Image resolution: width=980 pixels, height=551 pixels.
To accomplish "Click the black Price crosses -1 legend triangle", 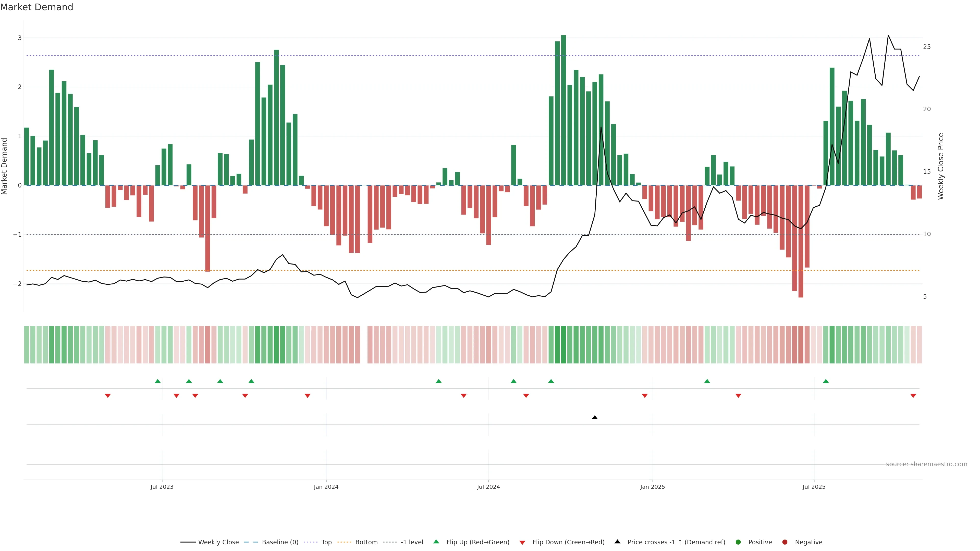I will (x=617, y=542).
